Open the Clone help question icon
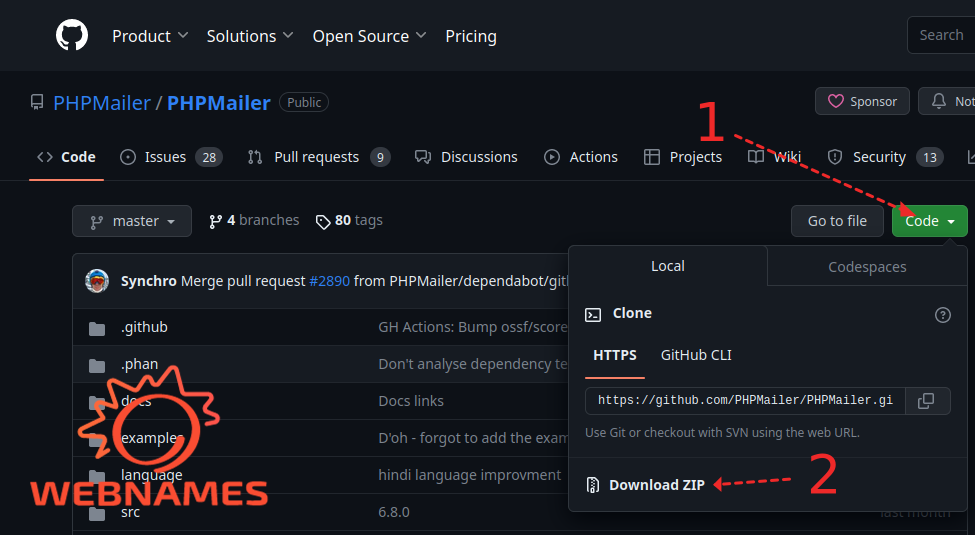The height and width of the screenshot is (535, 975). [x=943, y=315]
